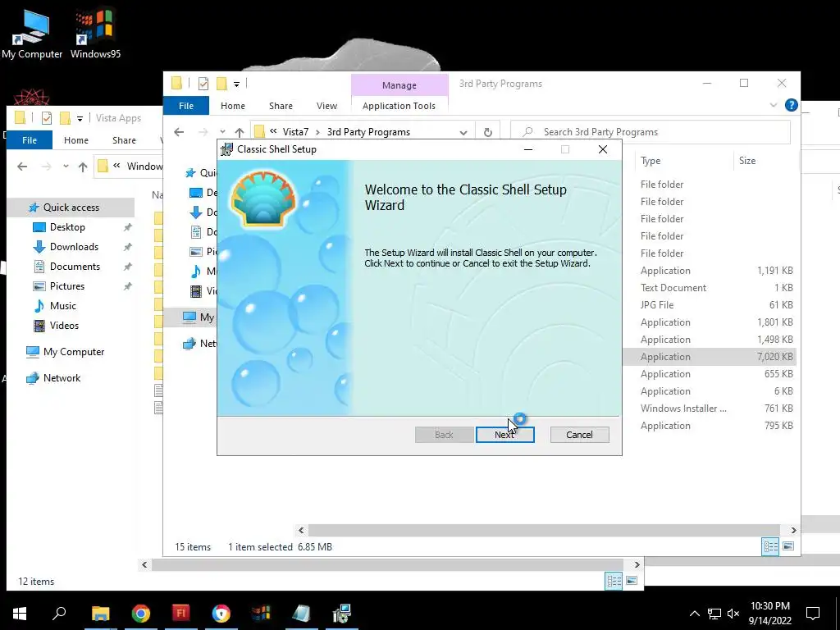Expand the ribbon in 3rd Party Programs window
This screenshot has width=840, height=630.
pos(773,105)
